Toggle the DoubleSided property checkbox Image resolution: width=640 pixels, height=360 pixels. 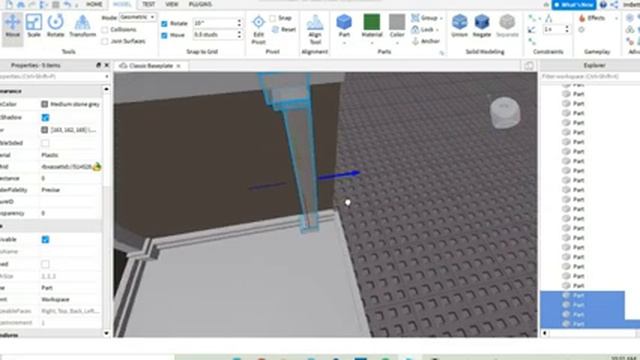pos(45,143)
